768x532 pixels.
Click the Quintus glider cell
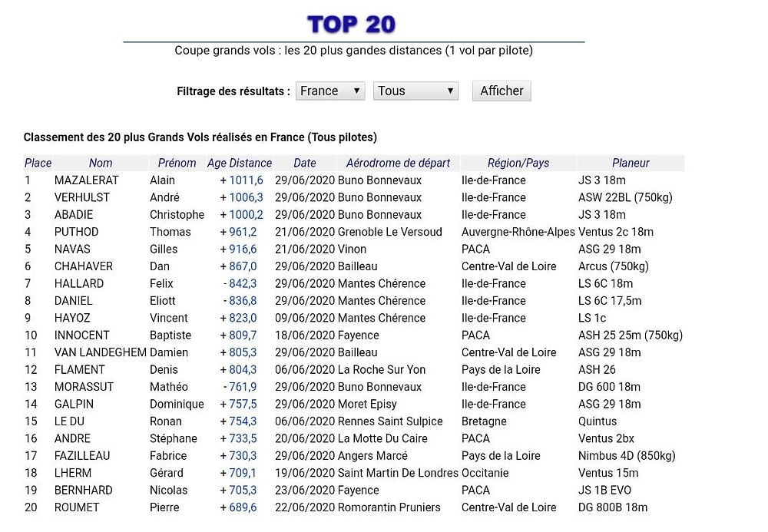click(x=598, y=421)
